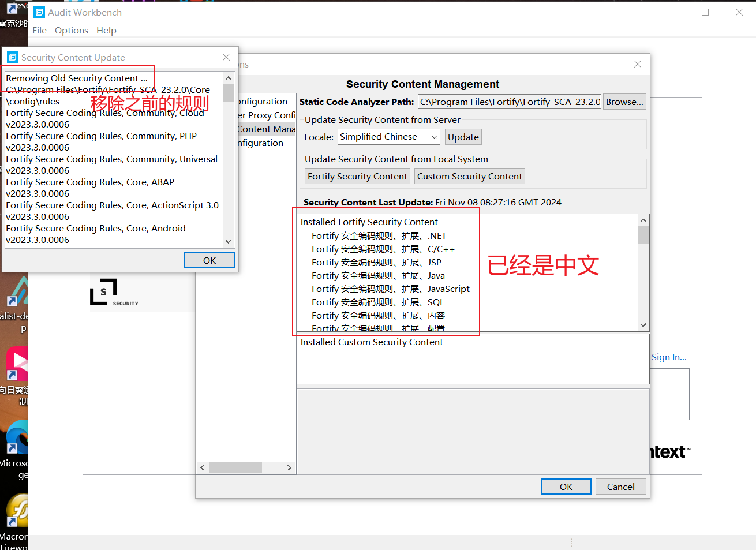Select the Proxy Configuration tree item

(x=266, y=115)
